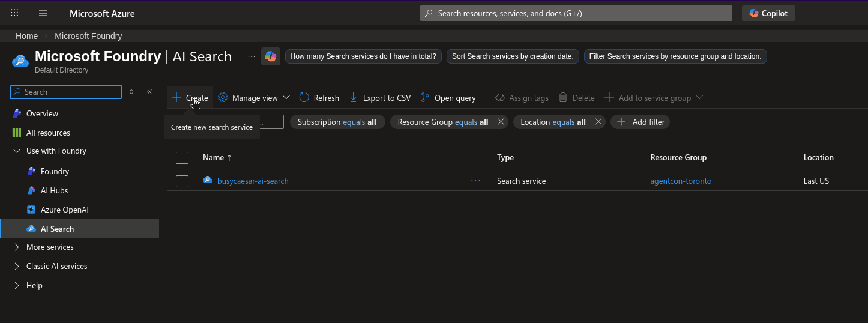
Task: Open Microsoft Foundry breadcrumb link
Action: 88,36
